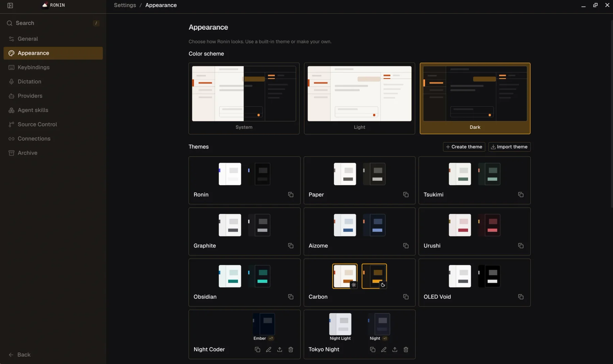Pick the Aizome dark variant swatch
Image resolution: width=613 pixels, height=364 pixels.
(374, 225)
